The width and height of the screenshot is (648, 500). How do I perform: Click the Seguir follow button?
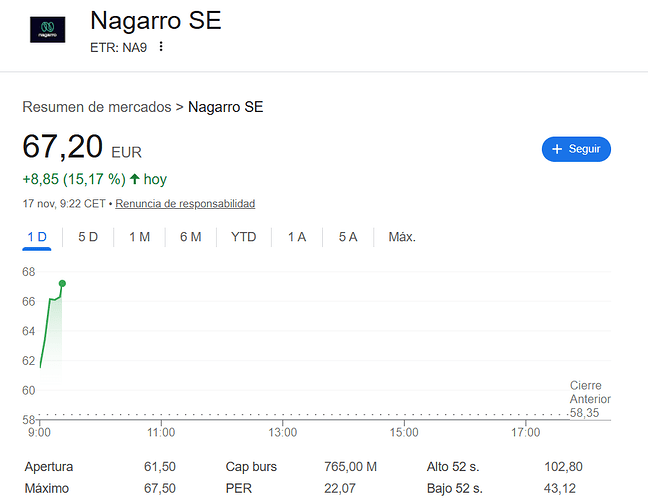point(576,149)
